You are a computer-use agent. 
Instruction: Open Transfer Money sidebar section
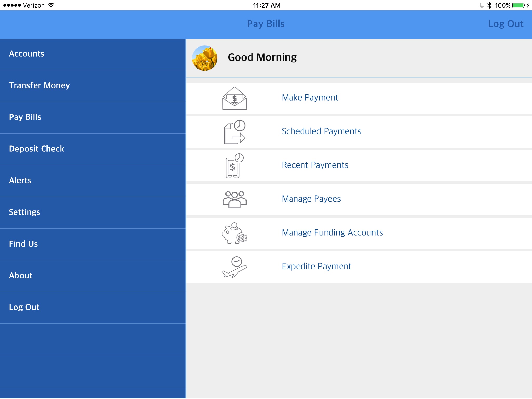(40, 85)
